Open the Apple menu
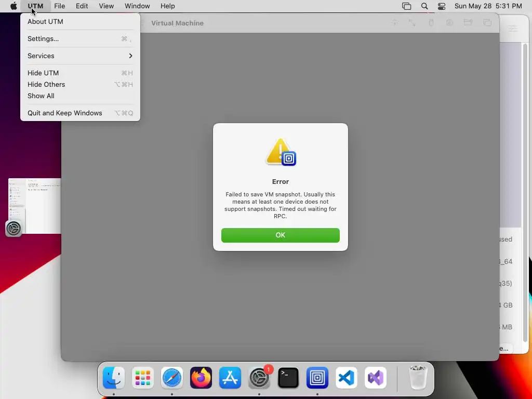The width and height of the screenshot is (532, 399). pyautogui.click(x=14, y=6)
